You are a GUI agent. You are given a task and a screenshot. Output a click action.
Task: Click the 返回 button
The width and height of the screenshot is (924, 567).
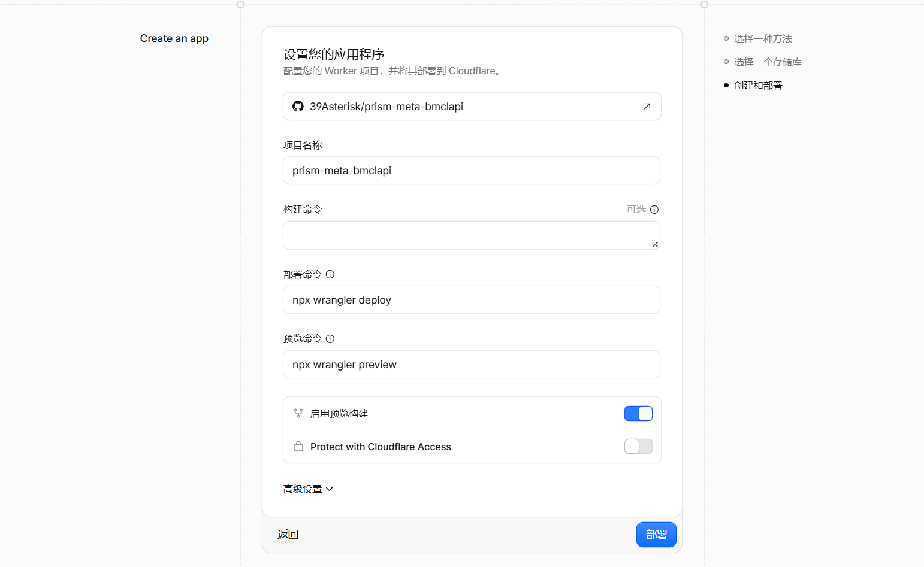click(x=288, y=535)
